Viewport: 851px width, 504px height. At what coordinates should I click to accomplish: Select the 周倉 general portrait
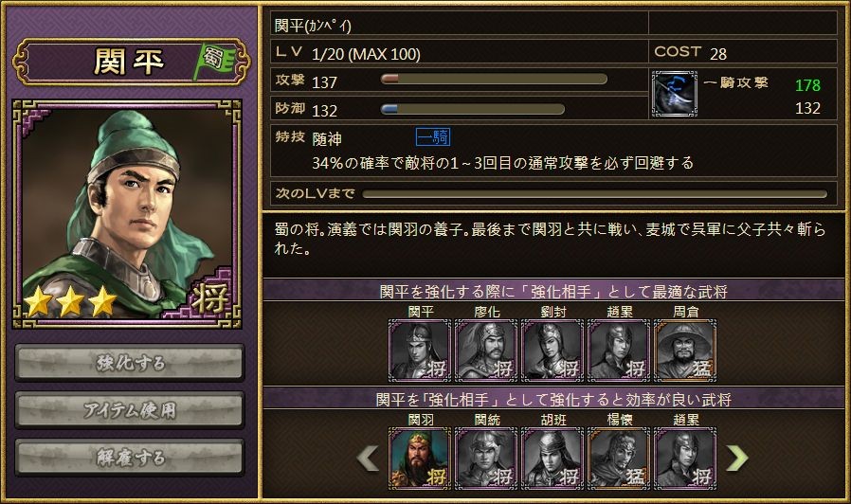685,350
